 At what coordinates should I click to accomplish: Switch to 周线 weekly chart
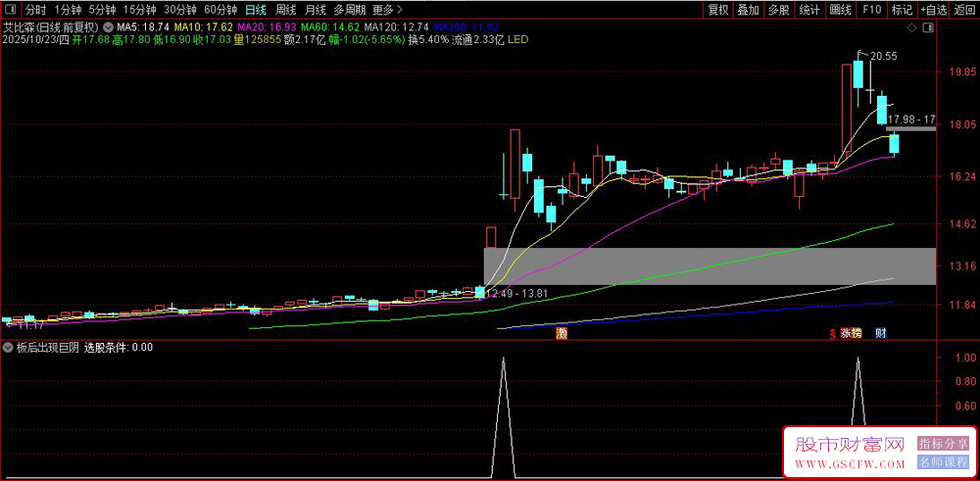(x=285, y=10)
